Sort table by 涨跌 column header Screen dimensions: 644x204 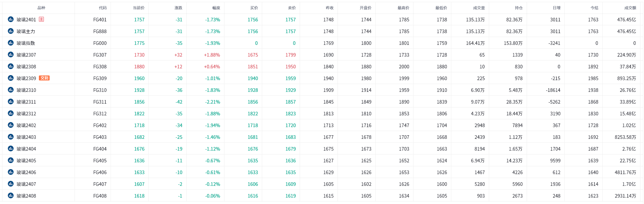tap(178, 8)
